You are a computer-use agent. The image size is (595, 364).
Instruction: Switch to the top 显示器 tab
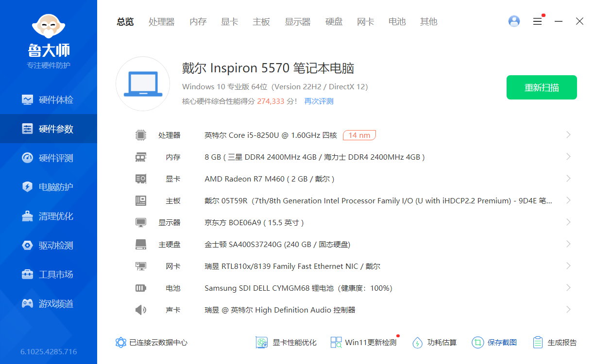[298, 21]
